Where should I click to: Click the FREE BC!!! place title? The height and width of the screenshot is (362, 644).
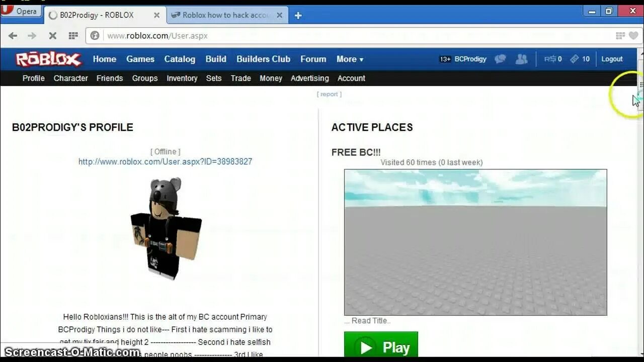tap(356, 152)
